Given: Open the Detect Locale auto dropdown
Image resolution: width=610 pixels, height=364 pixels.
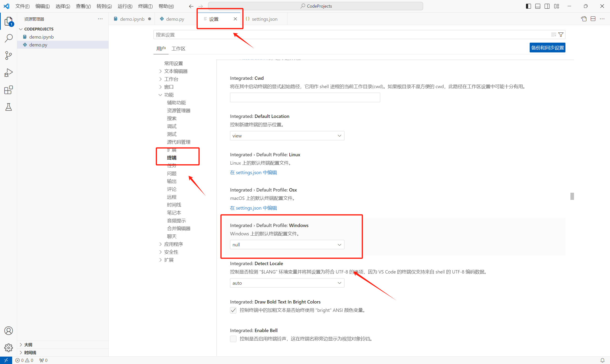Looking at the screenshot, I should point(287,283).
